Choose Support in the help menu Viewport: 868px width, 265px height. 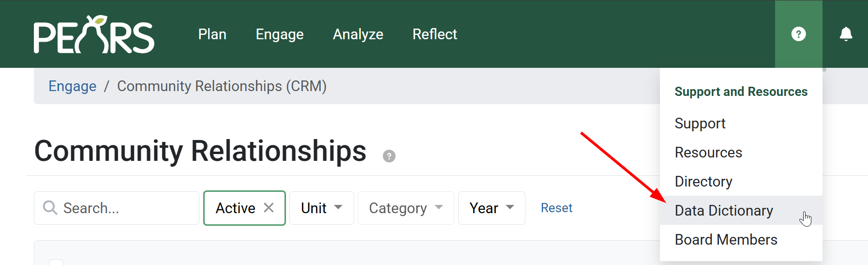(x=700, y=124)
